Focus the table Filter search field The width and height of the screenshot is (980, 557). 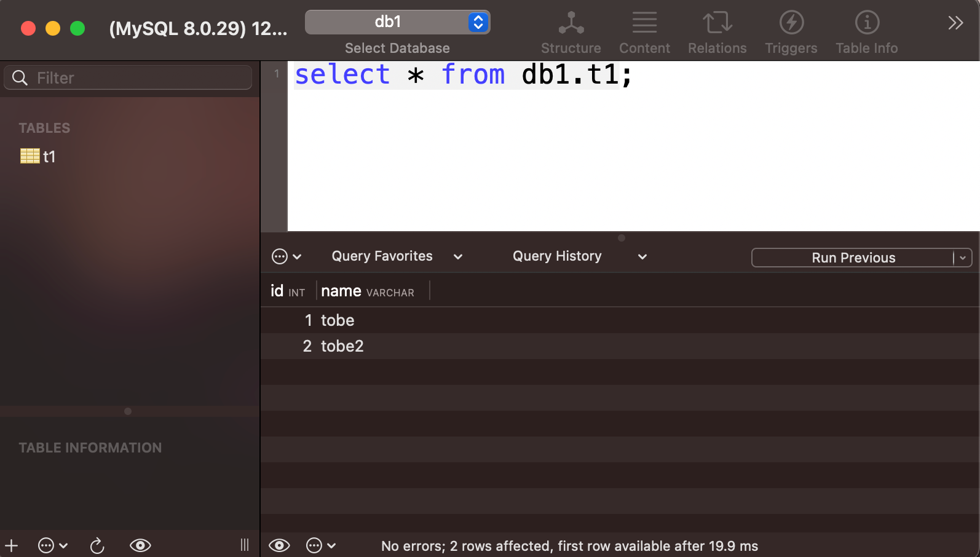click(128, 77)
